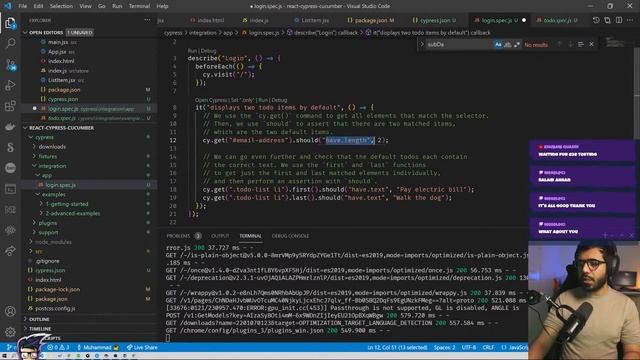The width and height of the screenshot is (640, 360).
Task: Switch to the Debug Console panel tab
Action: (x=290, y=236)
